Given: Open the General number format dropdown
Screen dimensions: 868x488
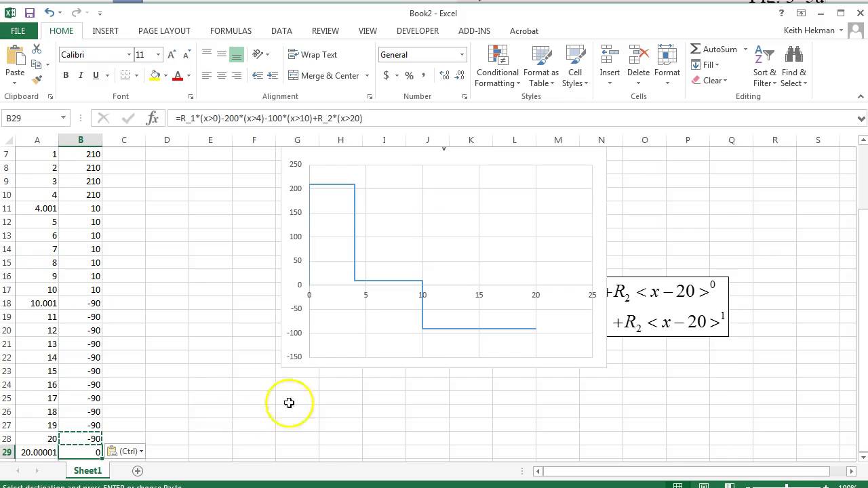Looking at the screenshot, I should tap(462, 55).
